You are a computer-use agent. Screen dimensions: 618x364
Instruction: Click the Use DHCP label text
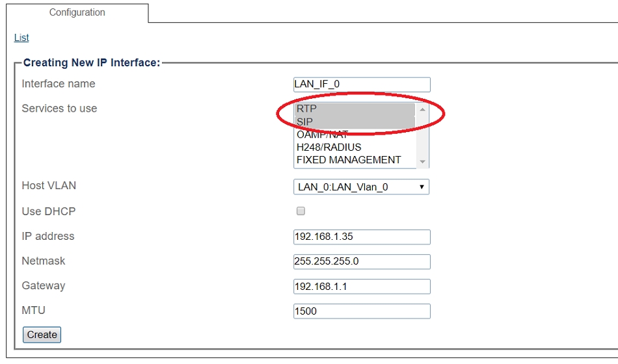(x=49, y=211)
